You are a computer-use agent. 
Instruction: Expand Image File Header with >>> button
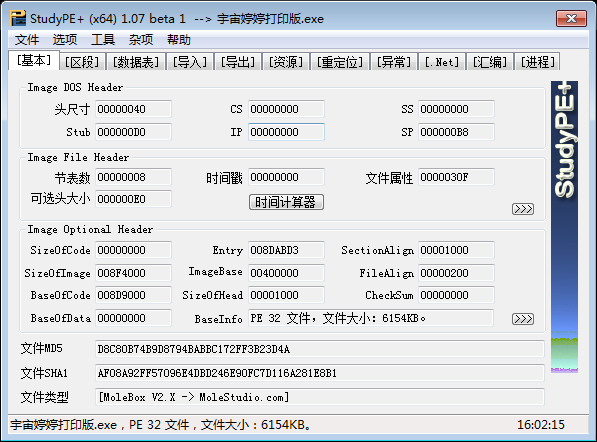(x=523, y=209)
